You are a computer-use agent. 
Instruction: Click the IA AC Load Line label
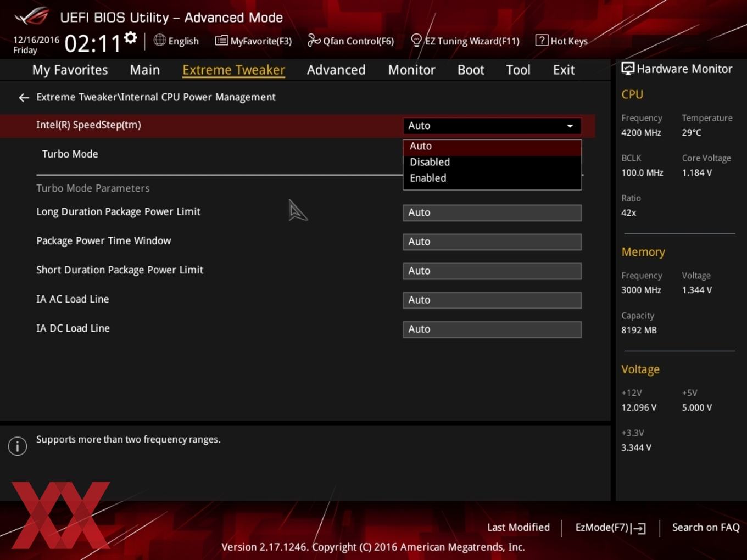pos(73,299)
